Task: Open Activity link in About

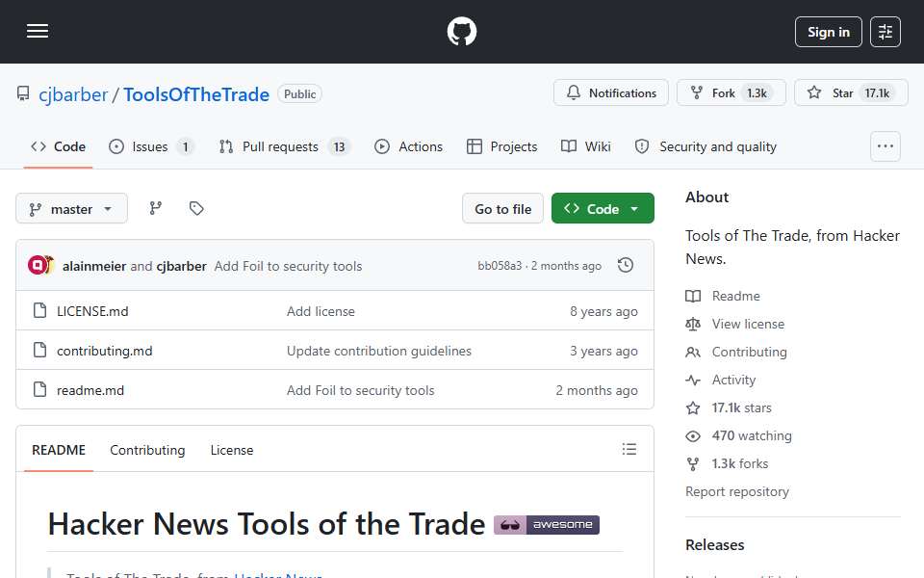Action: pos(733,381)
